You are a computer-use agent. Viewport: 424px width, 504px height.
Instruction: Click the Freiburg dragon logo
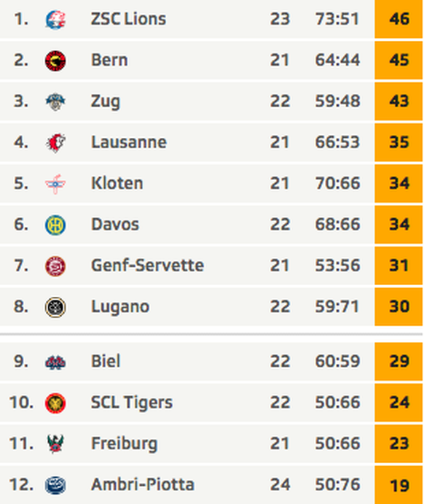tap(55, 444)
